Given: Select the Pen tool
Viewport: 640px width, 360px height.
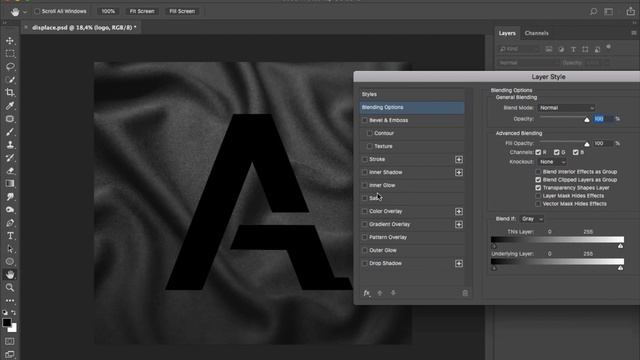Looking at the screenshot, I should pyautogui.click(x=10, y=223).
